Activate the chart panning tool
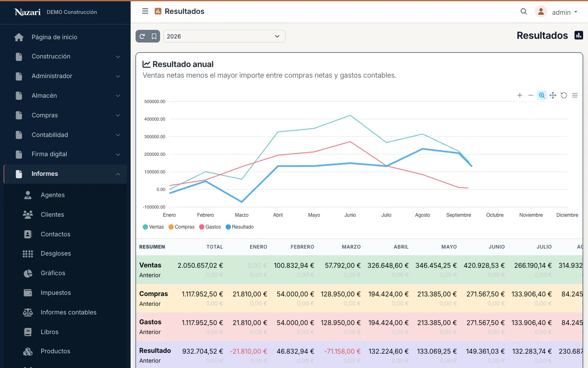Viewport: 588px width, 368px height. (x=553, y=95)
